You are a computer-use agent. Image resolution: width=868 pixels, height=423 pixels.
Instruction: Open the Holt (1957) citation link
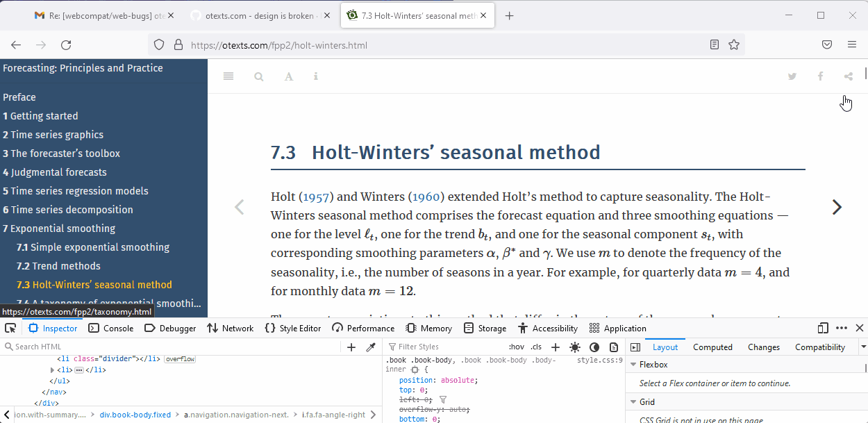[316, 197]
